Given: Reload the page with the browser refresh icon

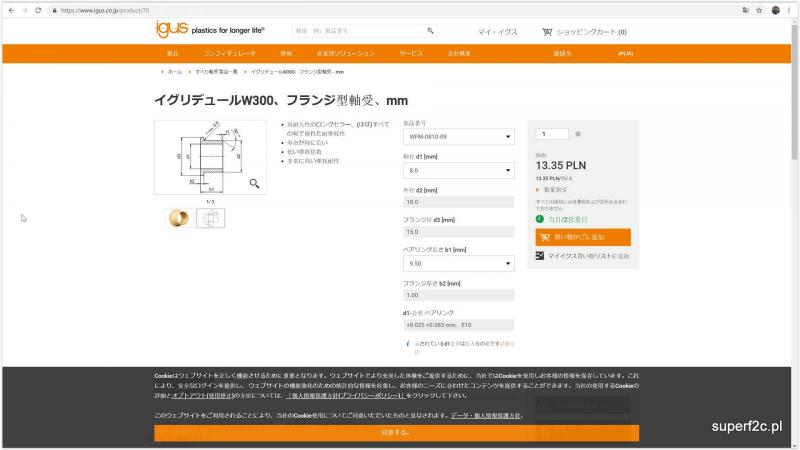Looking at the screenshot, I should pyautogui.click(x=38, y=10).
